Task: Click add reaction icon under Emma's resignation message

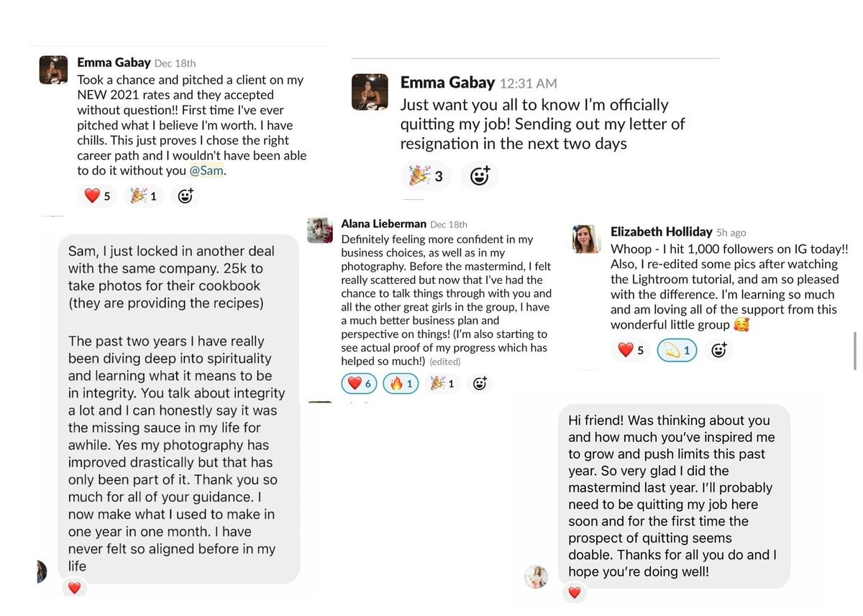Action: point(479,175)
